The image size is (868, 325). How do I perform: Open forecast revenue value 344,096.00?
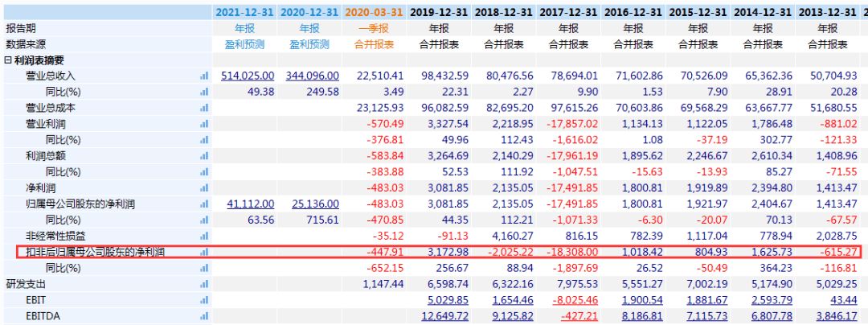click(312, 76)
